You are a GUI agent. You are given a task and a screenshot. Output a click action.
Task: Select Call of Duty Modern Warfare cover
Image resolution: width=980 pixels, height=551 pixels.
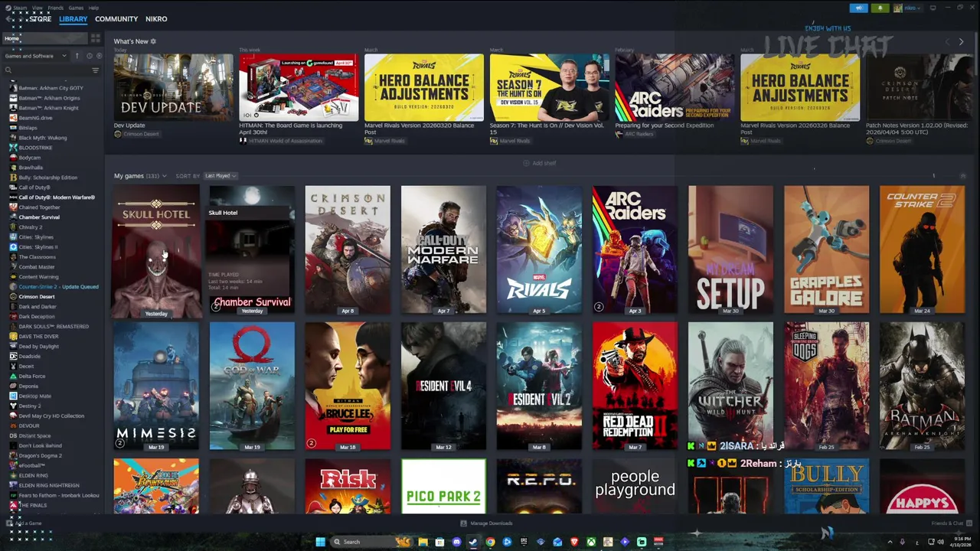click(x=443, y=249)
